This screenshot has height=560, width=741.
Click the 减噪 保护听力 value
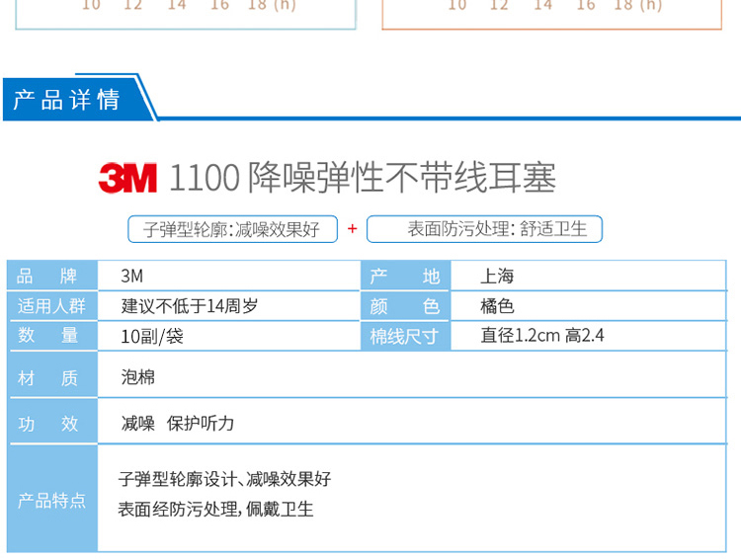pos(177,423)
